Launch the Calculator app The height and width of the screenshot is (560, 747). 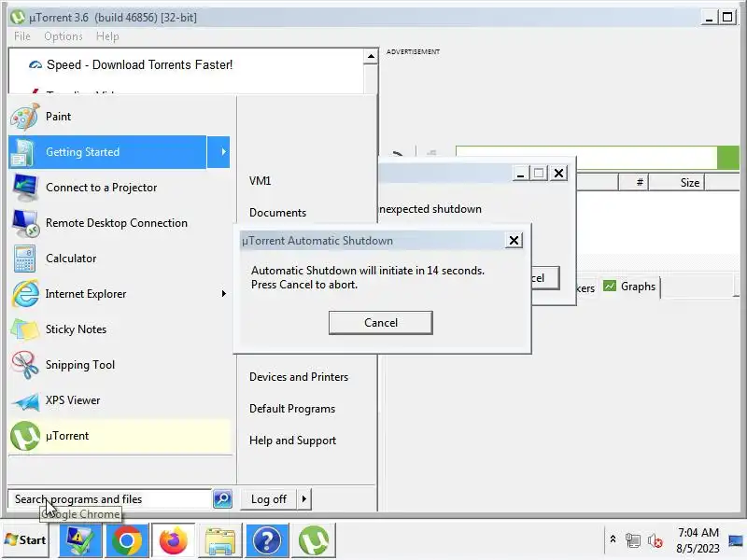point(120,259)
